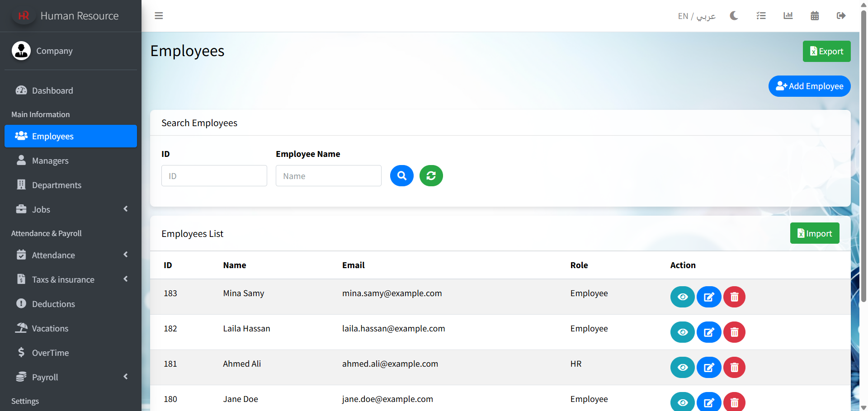The image size is (868, 411).
Task: Click the Attendance calendar-check icon
Action: [x=21, y=255]
